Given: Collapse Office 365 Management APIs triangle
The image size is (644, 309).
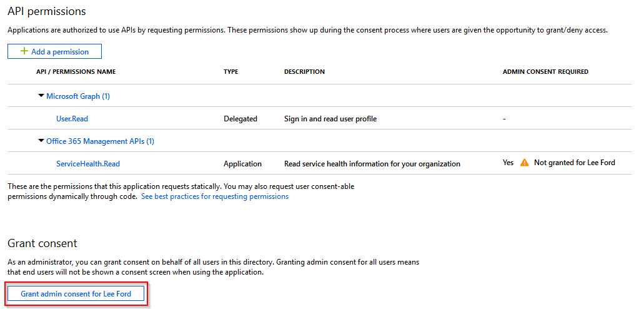Looking at the screenshot, I should 41,141.
